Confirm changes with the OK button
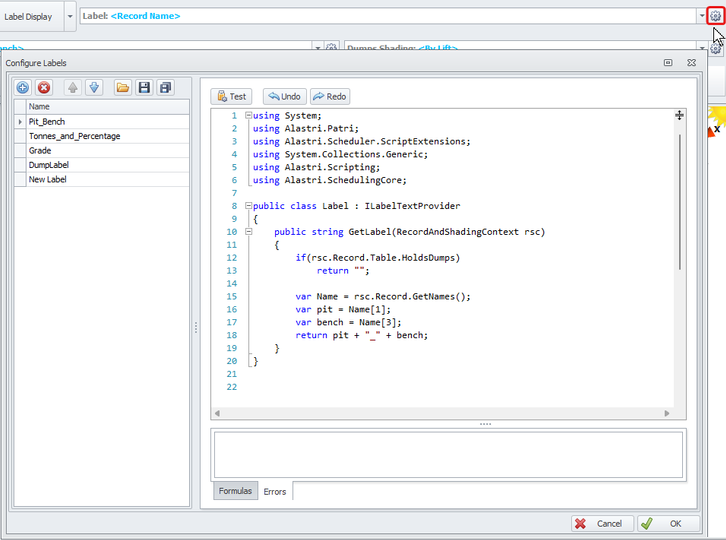The height and width of the screenshot is (540, 726). pos(668,523)
